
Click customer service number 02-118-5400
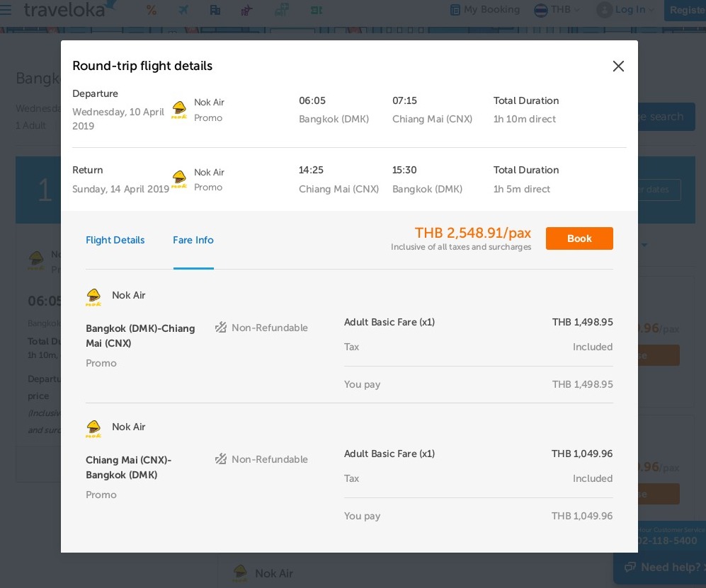668,541
